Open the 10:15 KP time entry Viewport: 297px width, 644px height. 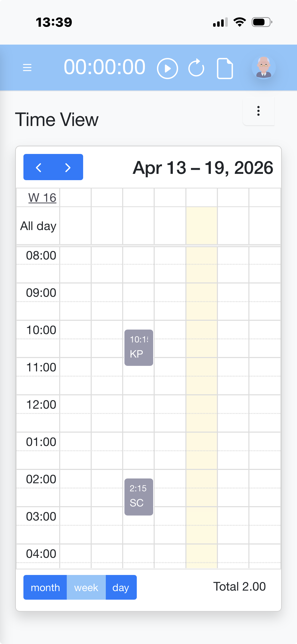tap(139, 347)
